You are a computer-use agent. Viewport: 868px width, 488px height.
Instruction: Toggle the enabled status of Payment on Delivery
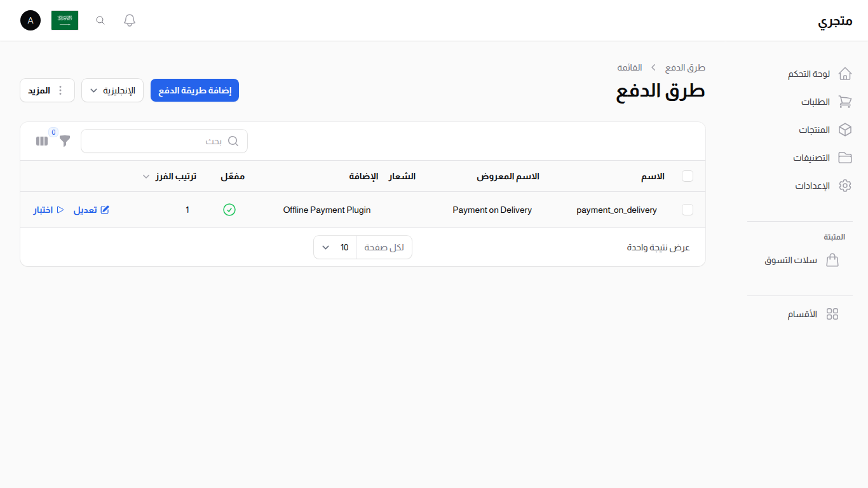[229, 210]
